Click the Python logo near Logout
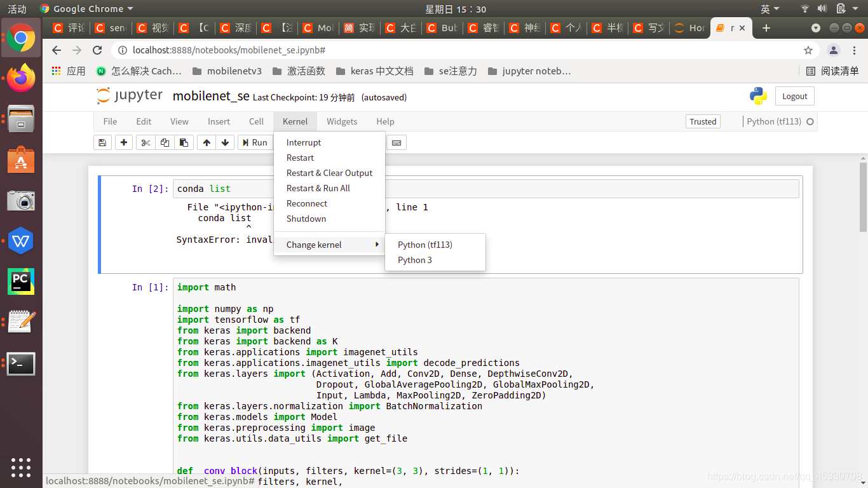This screenshot has height=488, width=868. [x=758, y=96]
